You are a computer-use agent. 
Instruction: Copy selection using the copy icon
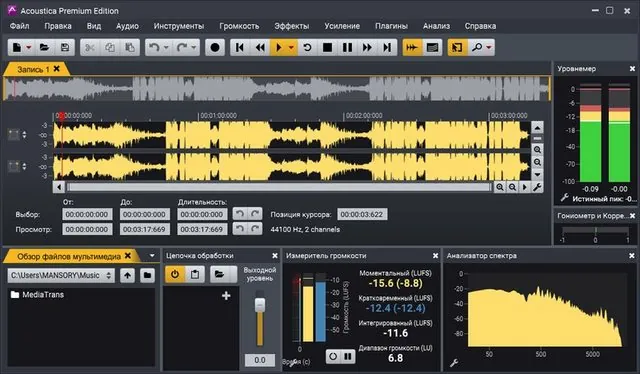pos(110,47)
